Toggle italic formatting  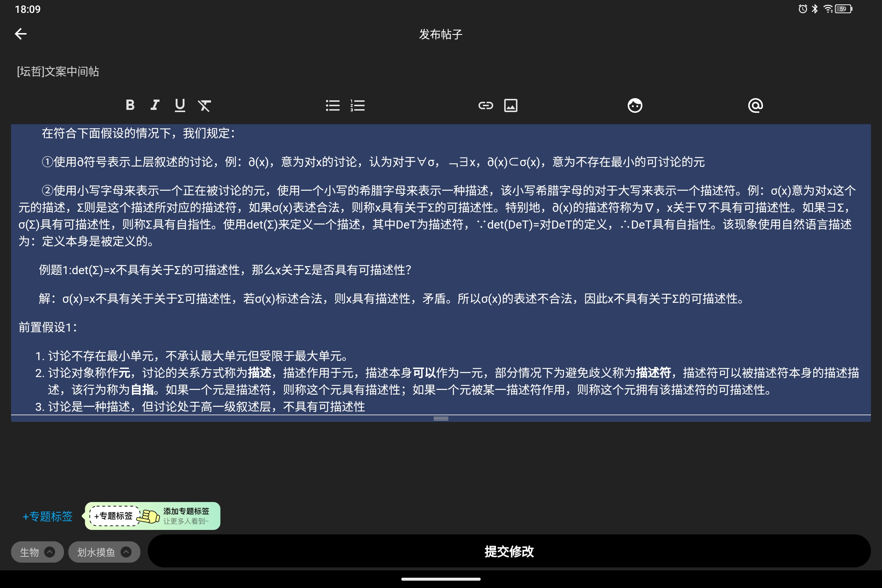tap(155, 105)
